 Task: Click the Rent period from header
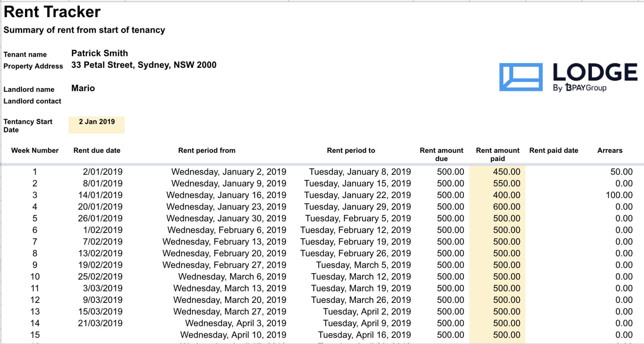[207, 150]
